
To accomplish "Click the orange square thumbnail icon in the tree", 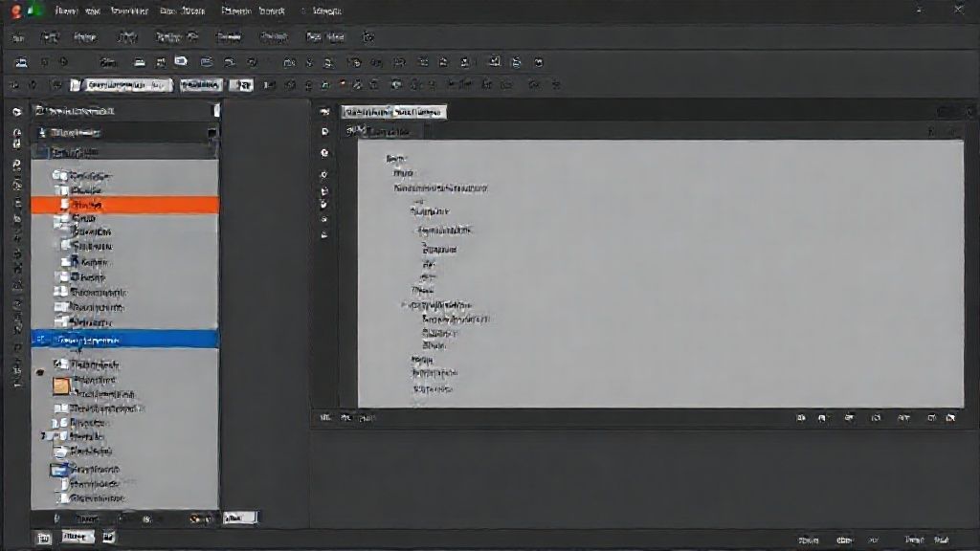I will coord(61,386).
